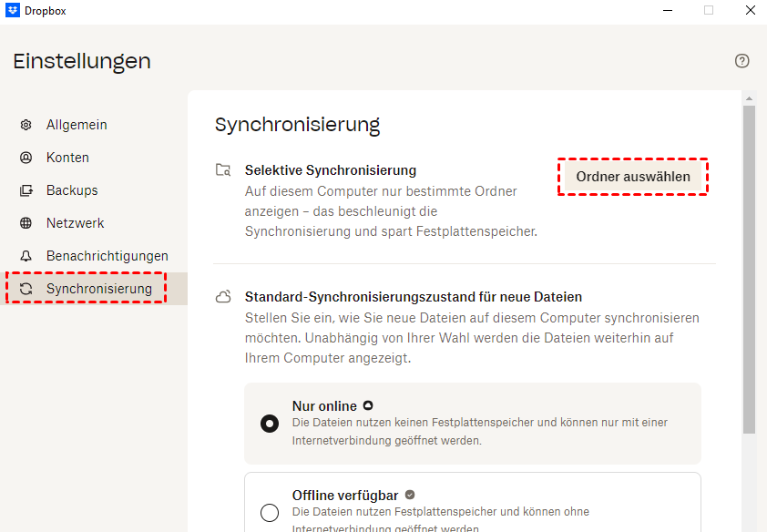Select the Synchronisierung section

tap(94, 289)
